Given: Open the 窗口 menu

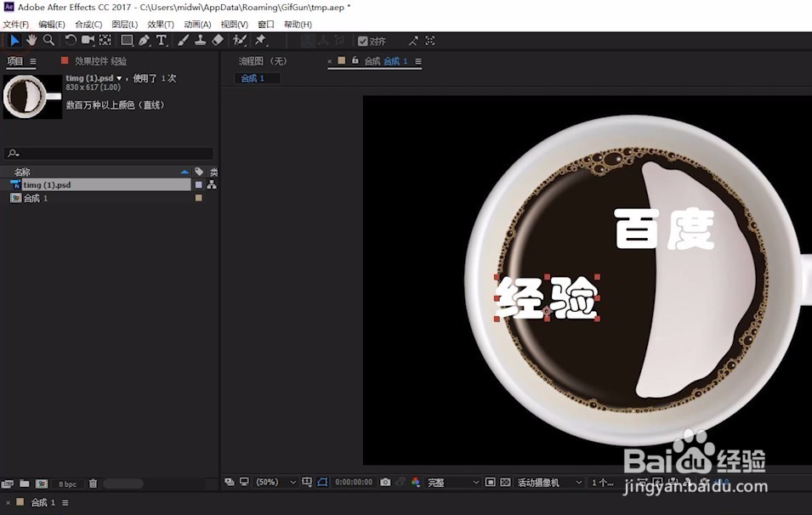Looking at the screenshot, I should pyautogui.click(x=265, y=25).
